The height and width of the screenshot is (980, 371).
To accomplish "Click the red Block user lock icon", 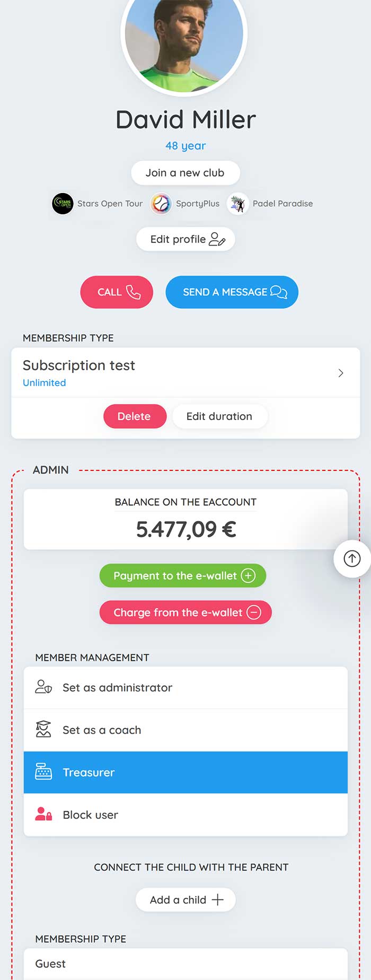I will (43, 814).
